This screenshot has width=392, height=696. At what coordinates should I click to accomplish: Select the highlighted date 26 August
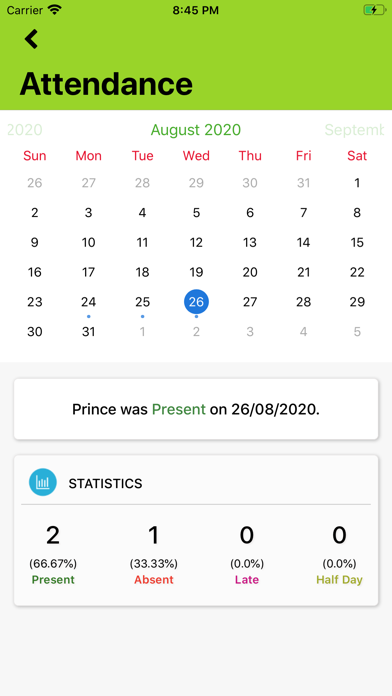tap(196, 302)
